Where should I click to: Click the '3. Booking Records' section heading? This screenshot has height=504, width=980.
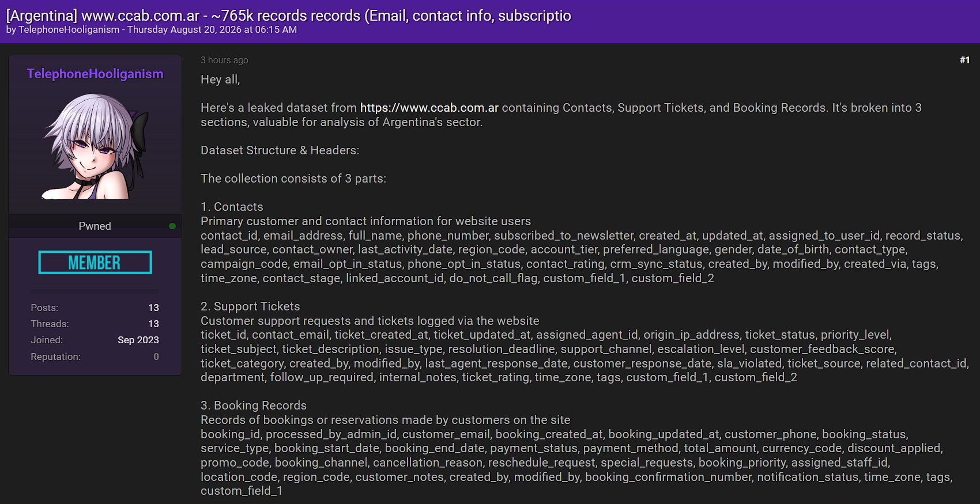point(254,406)
